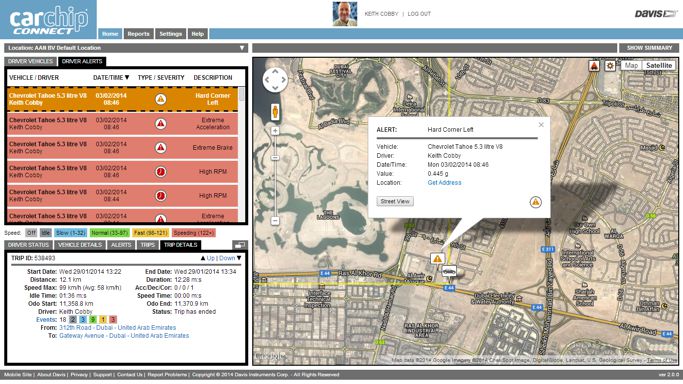Click the Street View button in popup
This screenshot has width=683, height=384.
tap(395, 201)
